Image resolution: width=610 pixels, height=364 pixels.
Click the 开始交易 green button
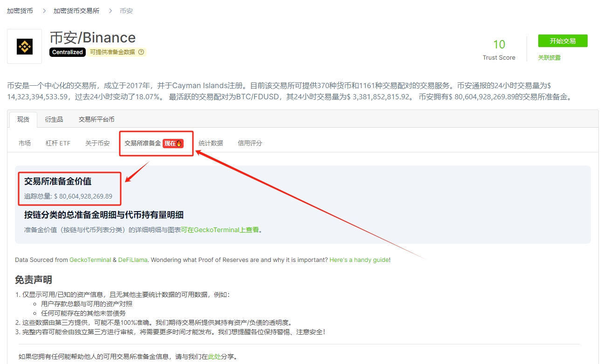pos(562,41)
